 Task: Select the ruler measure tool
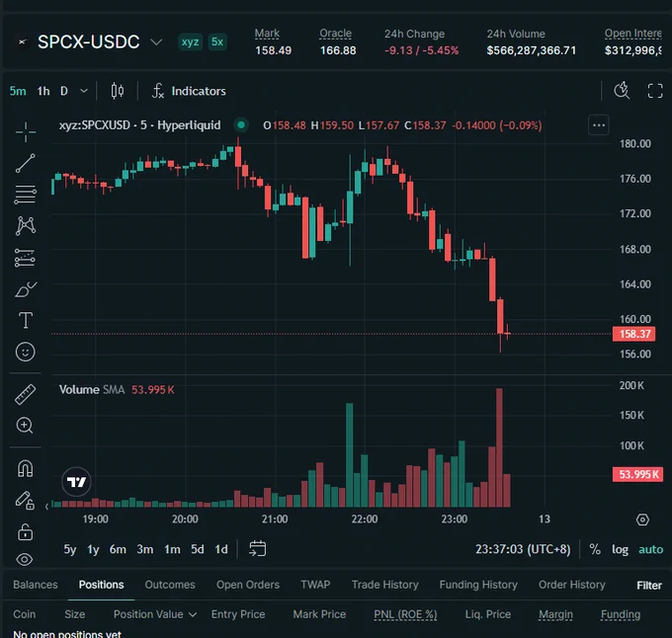(x=26, y=394)
